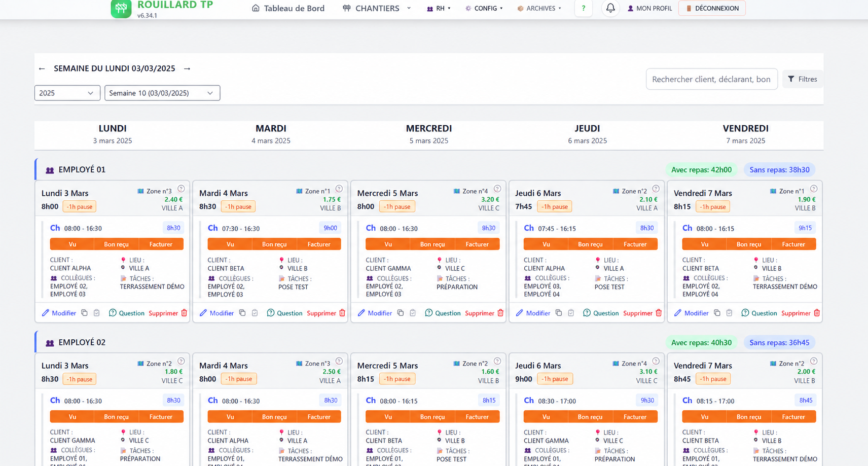Expand the CONFIG menu
The image size is (868, 466).
tap(484, 8)
